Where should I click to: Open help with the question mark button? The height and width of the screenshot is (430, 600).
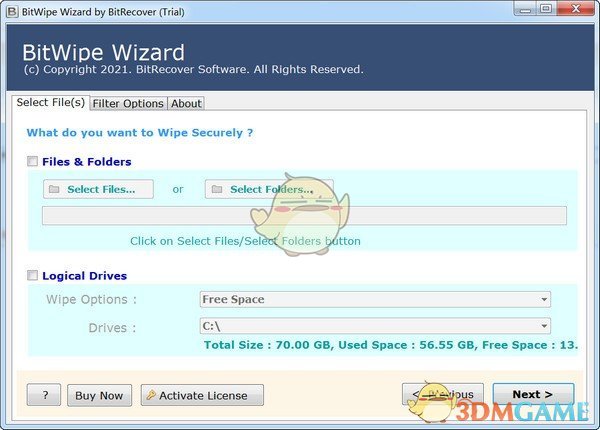44,395
